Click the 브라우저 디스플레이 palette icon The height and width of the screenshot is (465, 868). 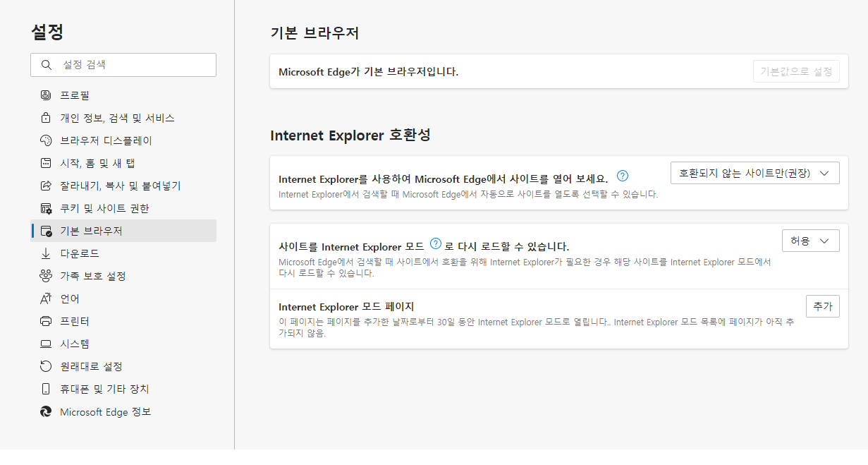click(46, 140)
